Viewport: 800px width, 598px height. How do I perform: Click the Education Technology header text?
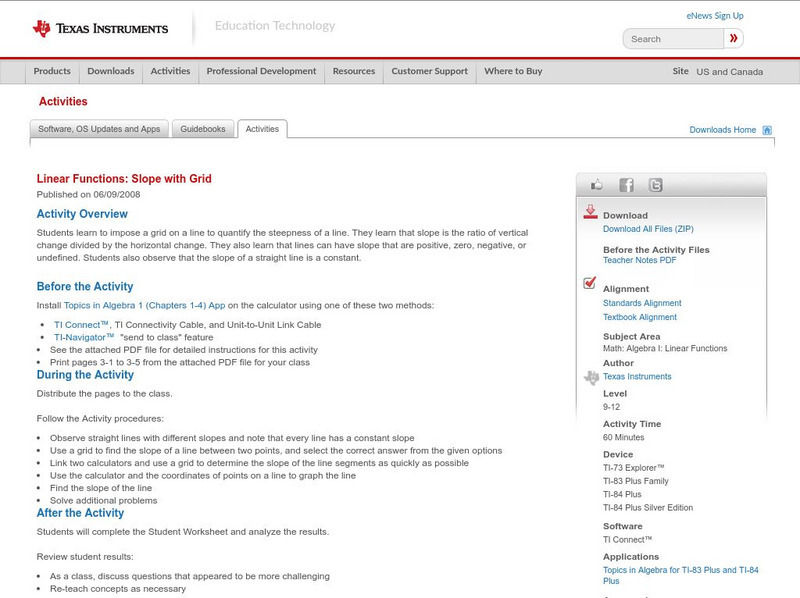pos(275,26)
